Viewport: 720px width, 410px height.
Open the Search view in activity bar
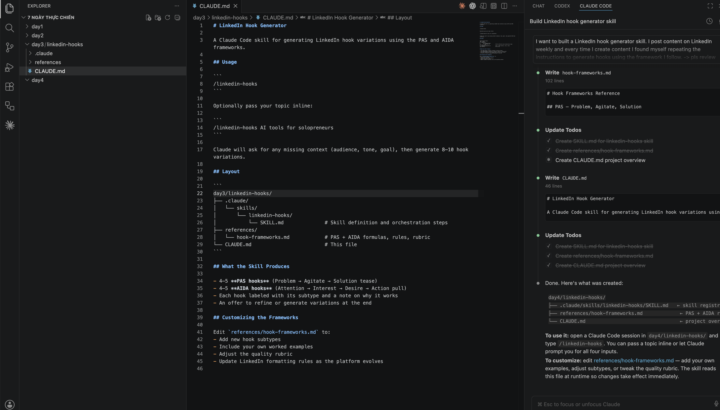[9, 28]
